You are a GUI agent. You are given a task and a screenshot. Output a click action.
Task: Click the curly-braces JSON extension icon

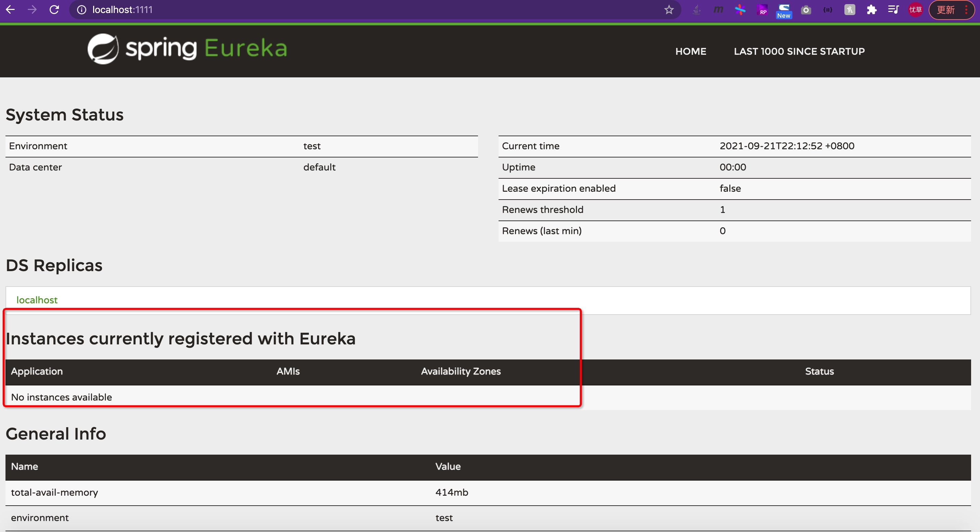coord(827,10)
